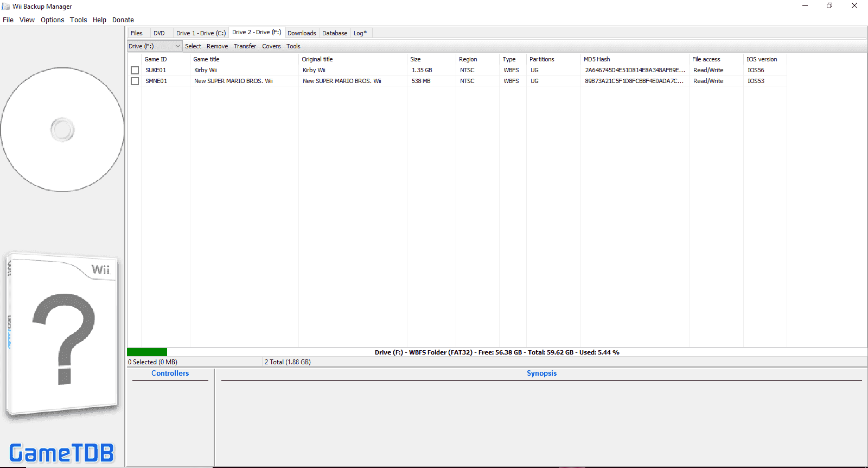The height and width of the screenshot is (468, 868).
Task: Click the Wii Backup Manager app icon
Action: coord(6,6)
